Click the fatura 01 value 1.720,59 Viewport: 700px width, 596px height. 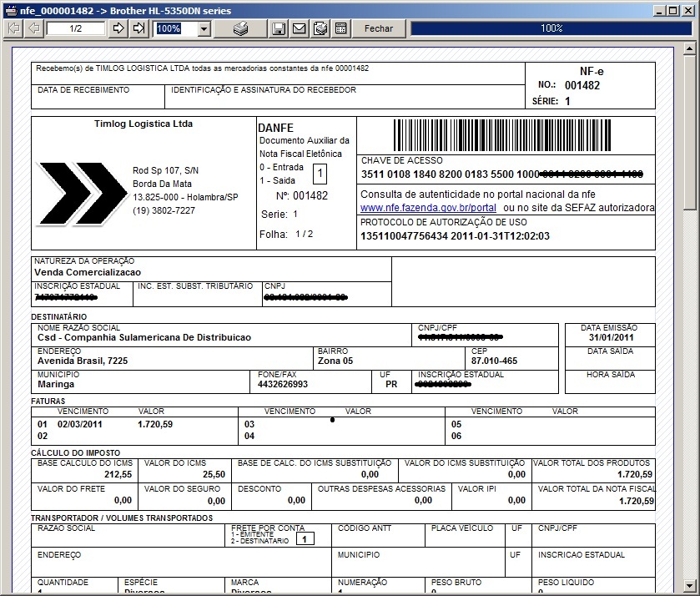coord(155,424)
